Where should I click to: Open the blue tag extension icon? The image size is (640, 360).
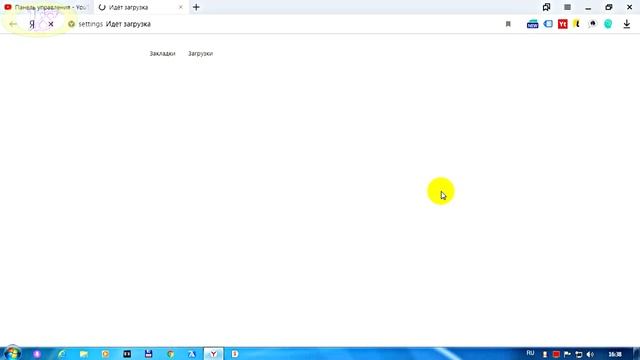point(548,24)
